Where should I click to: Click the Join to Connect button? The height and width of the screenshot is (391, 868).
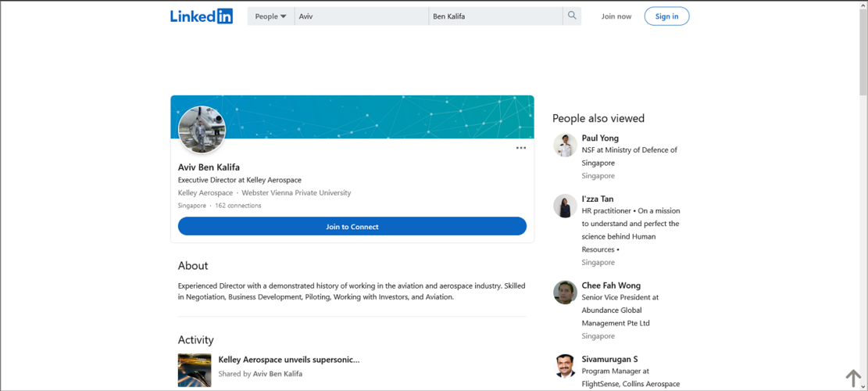point(352,227)
